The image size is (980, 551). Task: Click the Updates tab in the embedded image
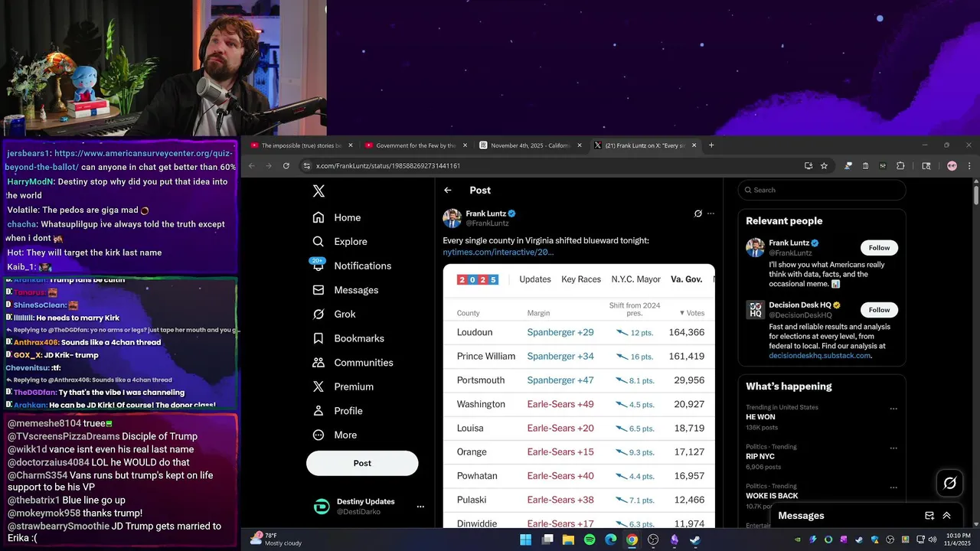(535, 279)
